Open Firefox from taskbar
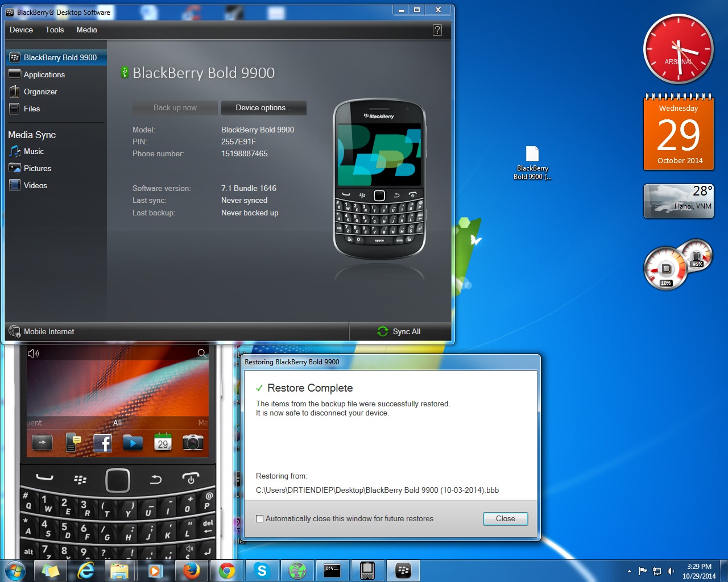The width and height of the screenshot is (728, 582). pos(192,571)
